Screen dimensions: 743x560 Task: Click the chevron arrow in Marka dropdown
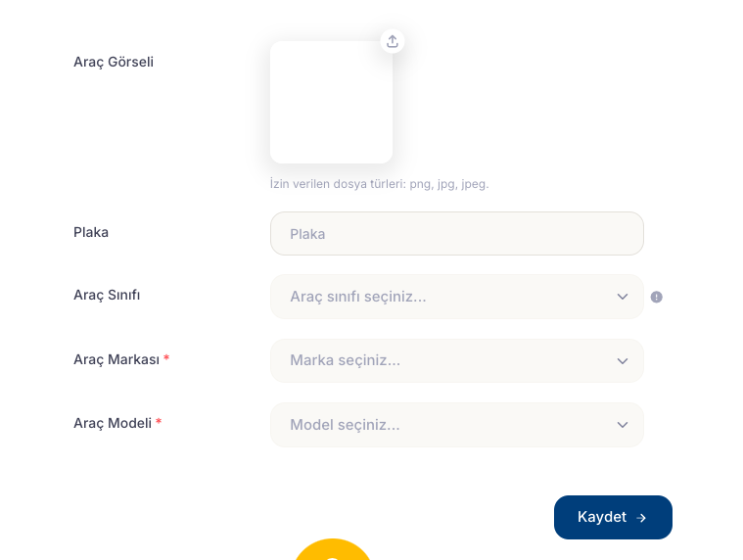[623, 361]
